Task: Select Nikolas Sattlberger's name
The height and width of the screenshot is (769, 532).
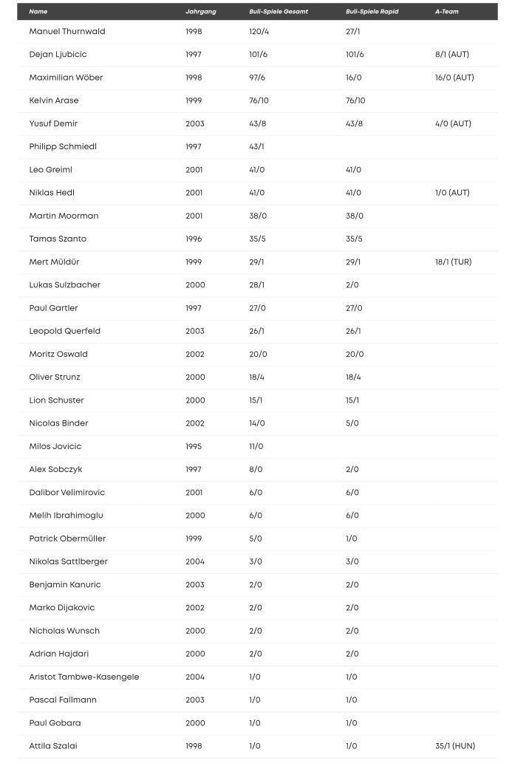Action: pos(68,561)
